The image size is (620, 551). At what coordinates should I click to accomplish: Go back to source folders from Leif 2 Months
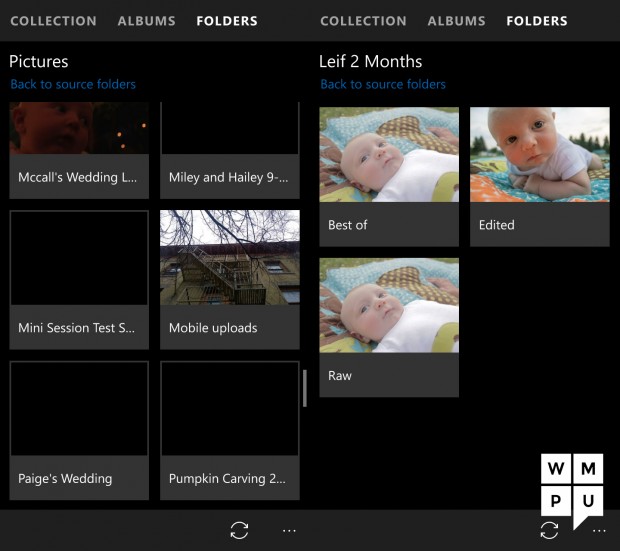click(383, 84)
